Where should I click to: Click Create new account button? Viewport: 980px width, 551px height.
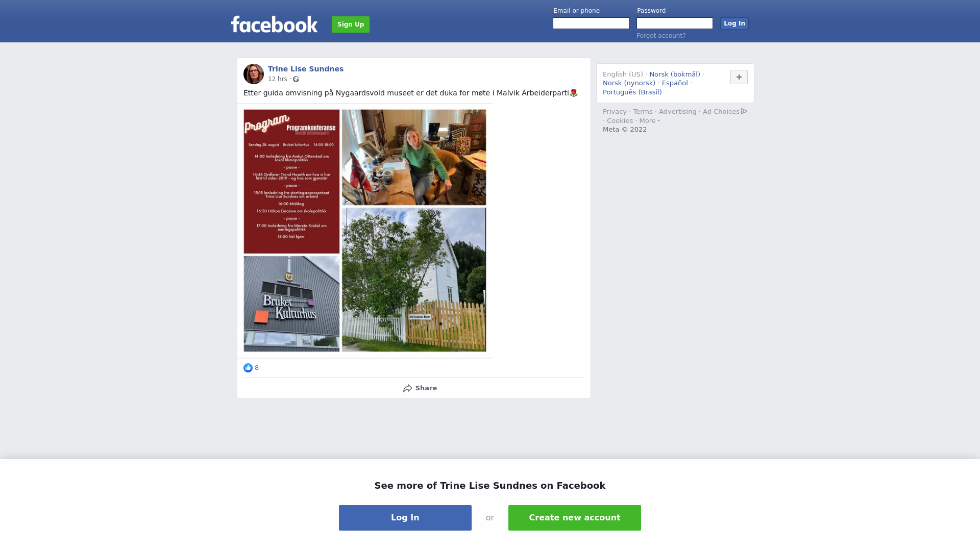(575, 518)
